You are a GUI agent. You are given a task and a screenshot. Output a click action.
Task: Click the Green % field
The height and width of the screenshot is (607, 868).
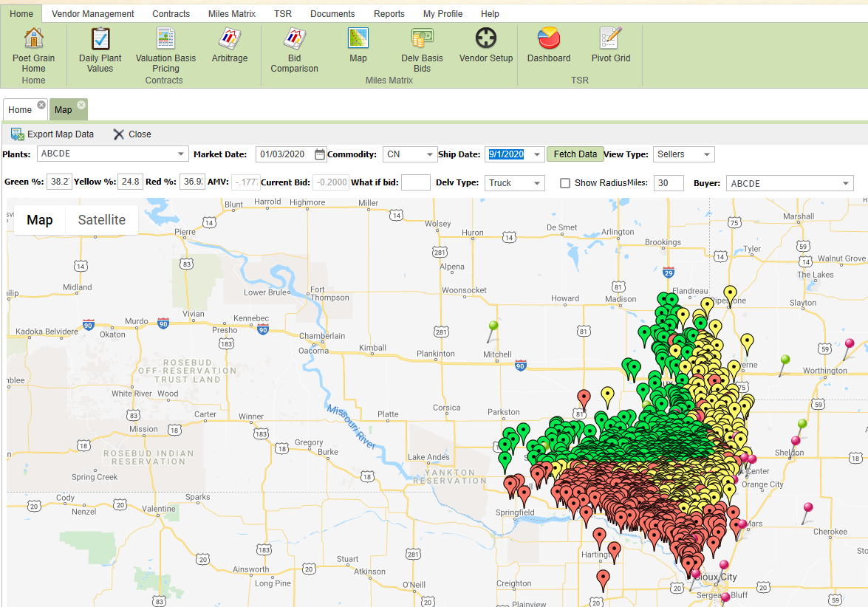click(x=59, y=182)
